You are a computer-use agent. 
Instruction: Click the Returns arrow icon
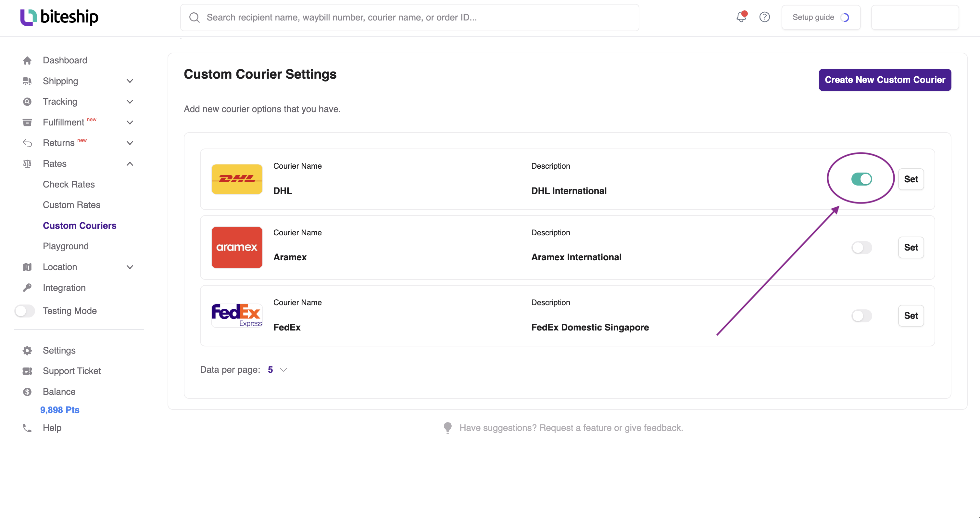[x=27, y=143]
